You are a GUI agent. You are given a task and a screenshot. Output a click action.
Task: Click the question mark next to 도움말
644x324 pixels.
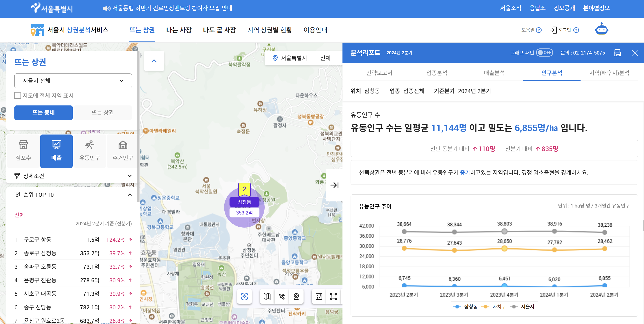point(539,30)
